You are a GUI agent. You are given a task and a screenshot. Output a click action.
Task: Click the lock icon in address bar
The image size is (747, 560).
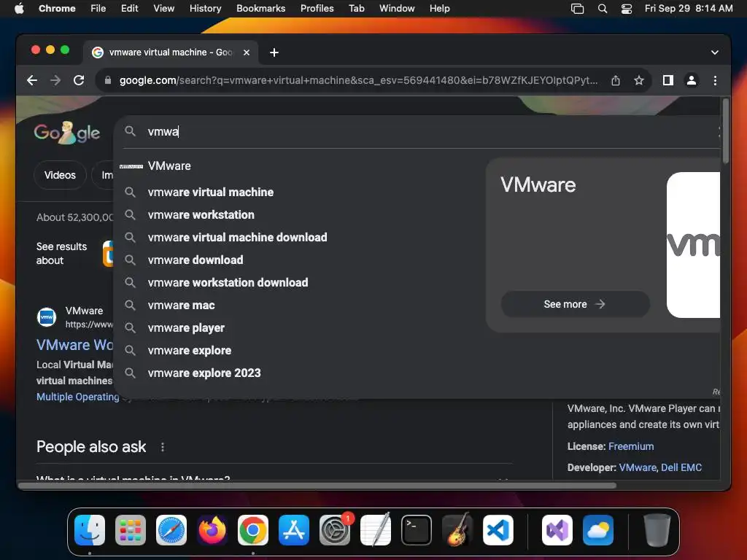tap(108, 80)
